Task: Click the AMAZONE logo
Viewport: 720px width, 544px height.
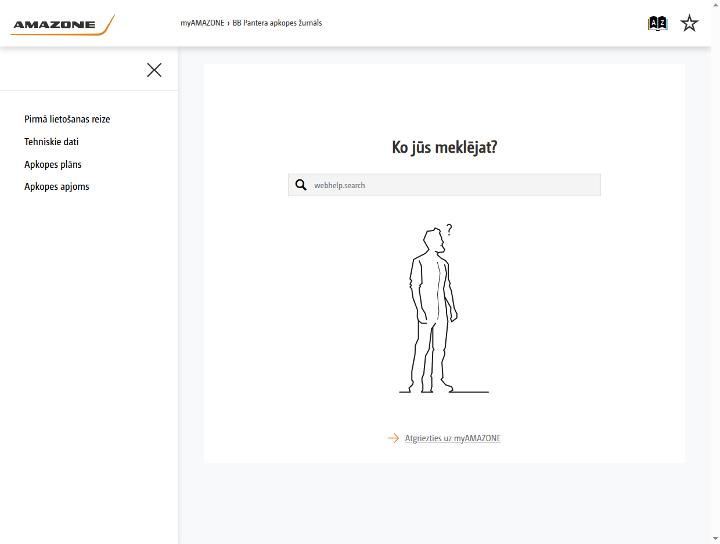Action: (x=63, y=25)
